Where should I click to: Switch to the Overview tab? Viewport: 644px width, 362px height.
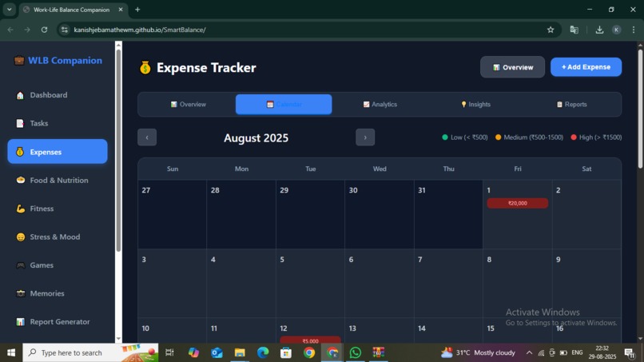pyautogui.click(x=188, y=105)
